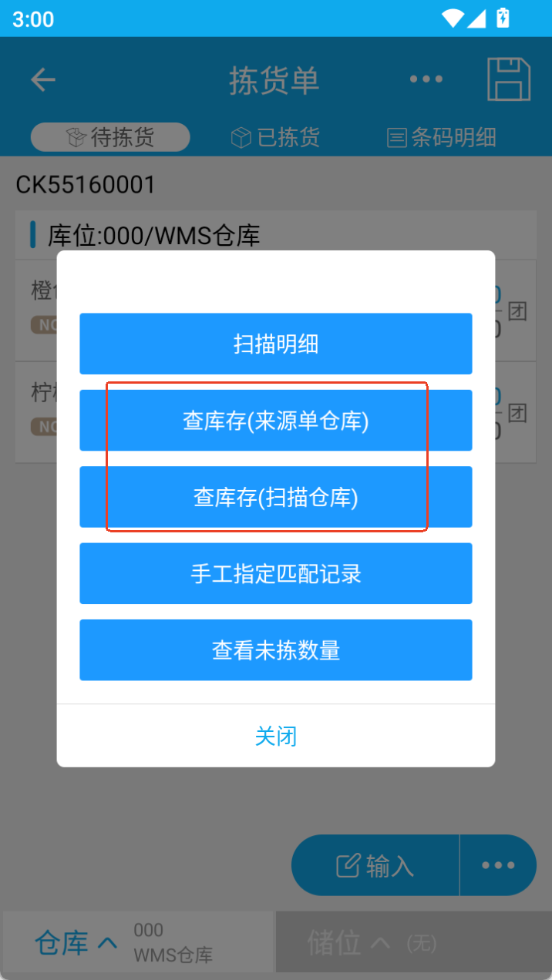Tap the back arrow icon

pyautogui.click(x=43, y=80)
